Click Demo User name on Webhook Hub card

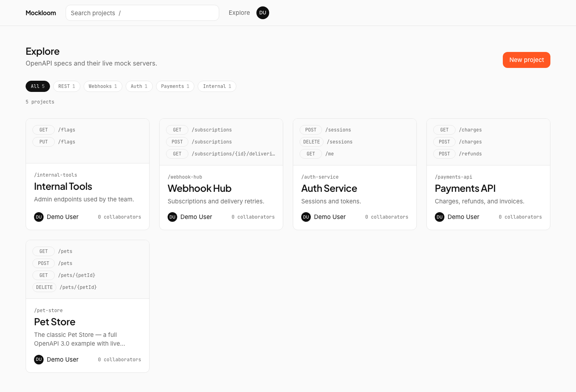click(x=196, y=217)
